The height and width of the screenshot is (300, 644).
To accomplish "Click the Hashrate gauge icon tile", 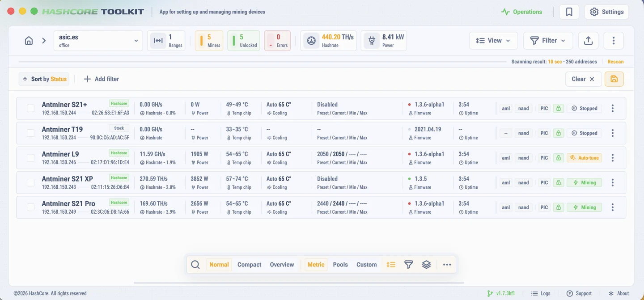I will (311, 41).
